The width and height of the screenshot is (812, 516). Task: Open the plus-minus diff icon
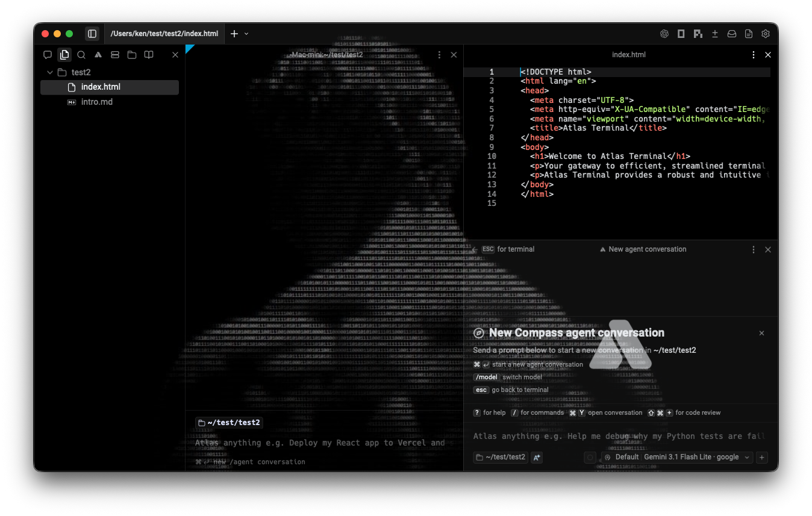click(715, 34)
